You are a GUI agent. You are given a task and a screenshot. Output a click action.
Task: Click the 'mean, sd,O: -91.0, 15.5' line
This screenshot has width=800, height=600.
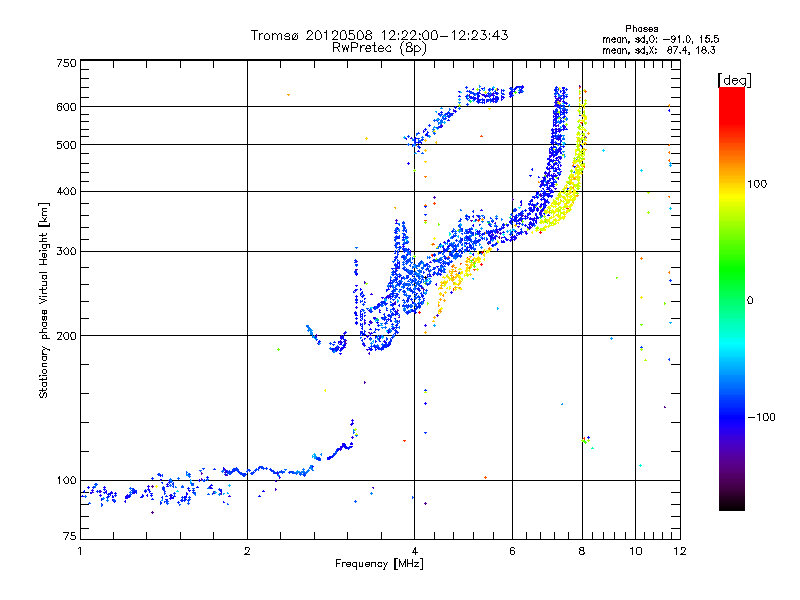[661, 39]
